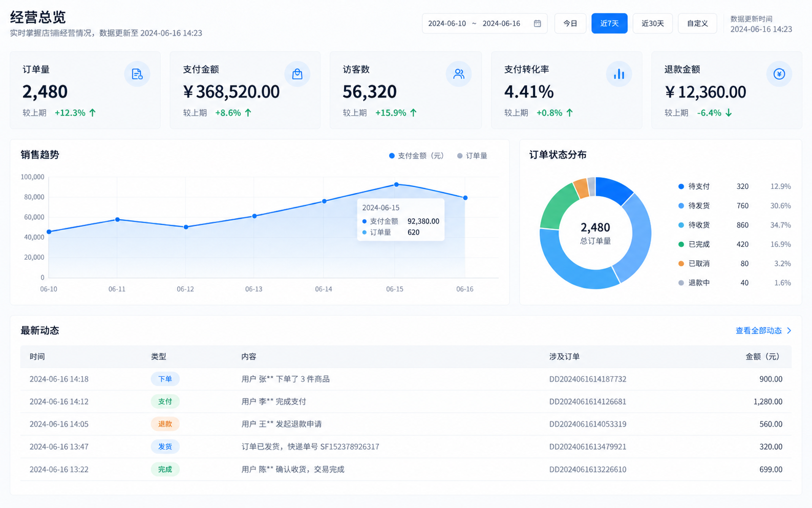Click the start date 2024-06-10 field
The image size is (812, 508).
click(447, 24)
